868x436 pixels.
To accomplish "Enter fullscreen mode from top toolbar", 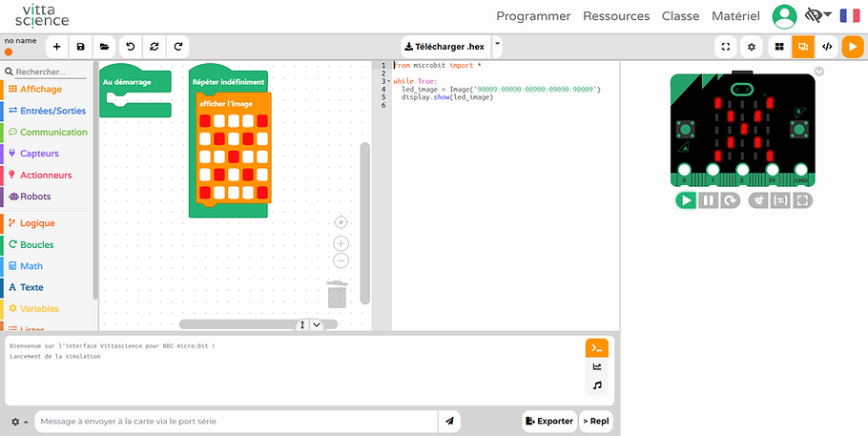I will (726, 47).
